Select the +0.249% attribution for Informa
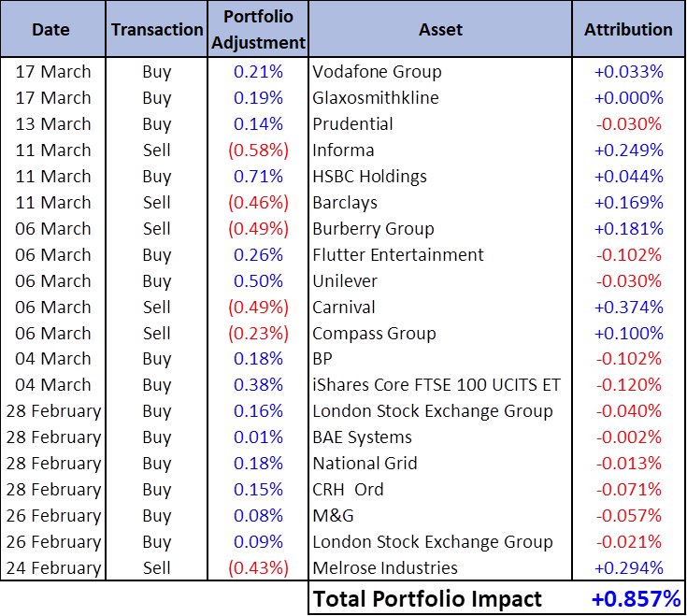687x616 pixels. click(629, 150)
